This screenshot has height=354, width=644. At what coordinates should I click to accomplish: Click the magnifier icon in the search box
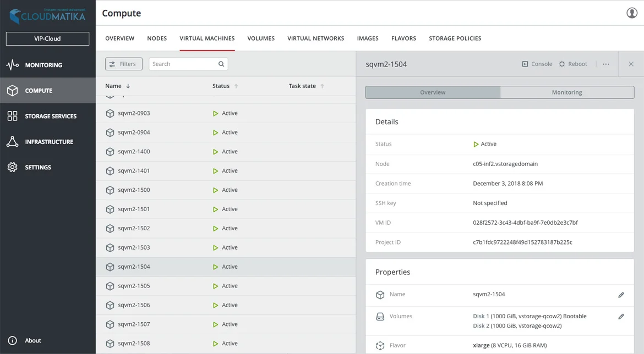(x=221, y=64)
